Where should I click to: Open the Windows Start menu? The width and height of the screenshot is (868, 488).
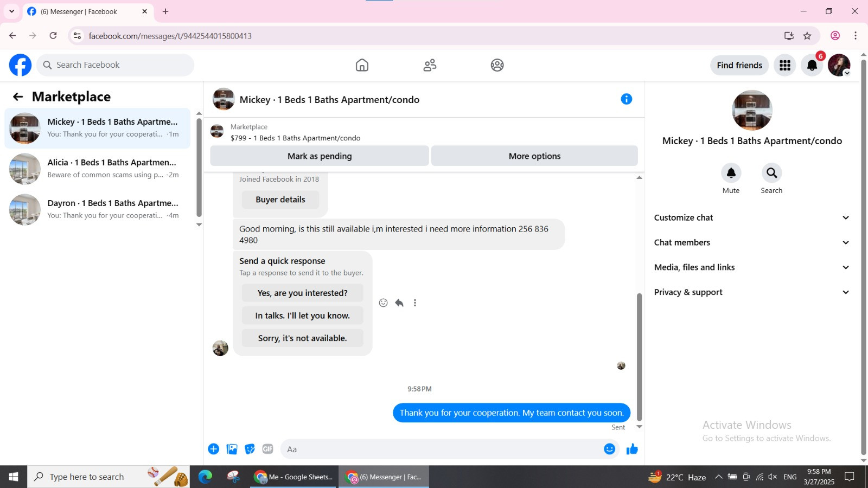pos(14,477)
